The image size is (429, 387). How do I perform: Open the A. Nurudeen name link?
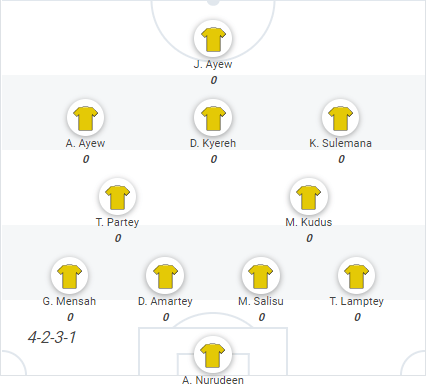pos(213,380)
